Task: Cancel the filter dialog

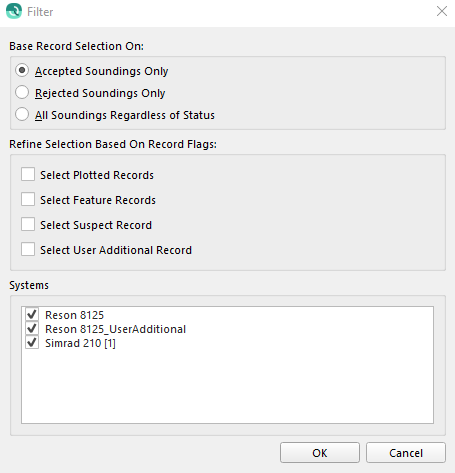Action: coord(406,453)
